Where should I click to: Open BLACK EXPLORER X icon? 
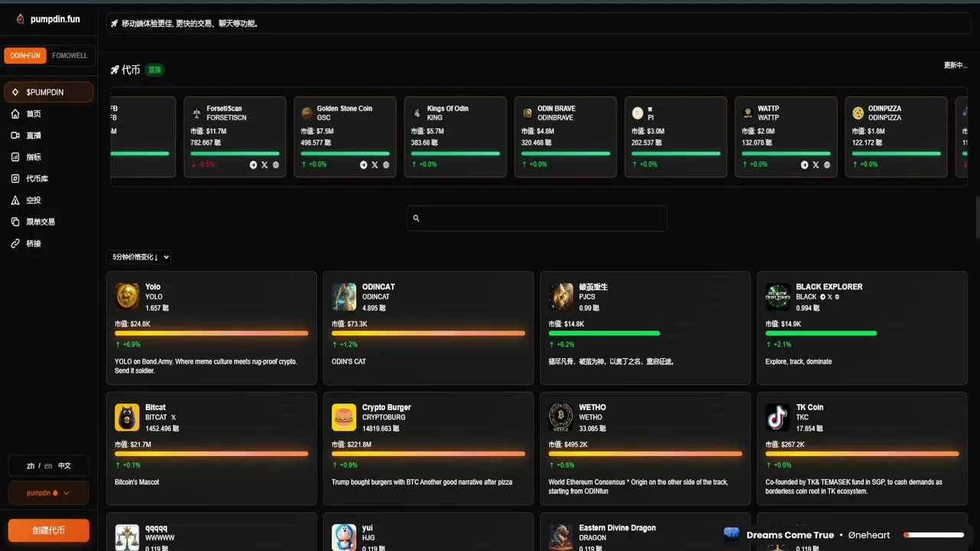click(830, 297)
